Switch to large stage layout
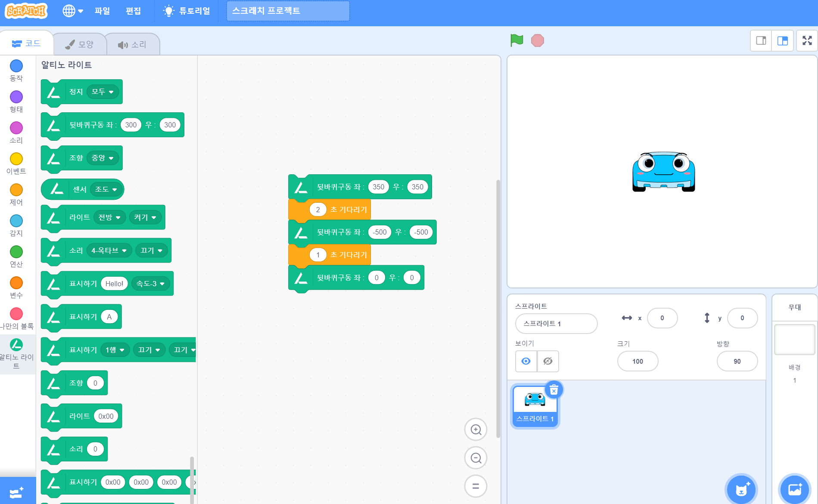This screenshot has height=504, width=818. click(x=783, y=41)
